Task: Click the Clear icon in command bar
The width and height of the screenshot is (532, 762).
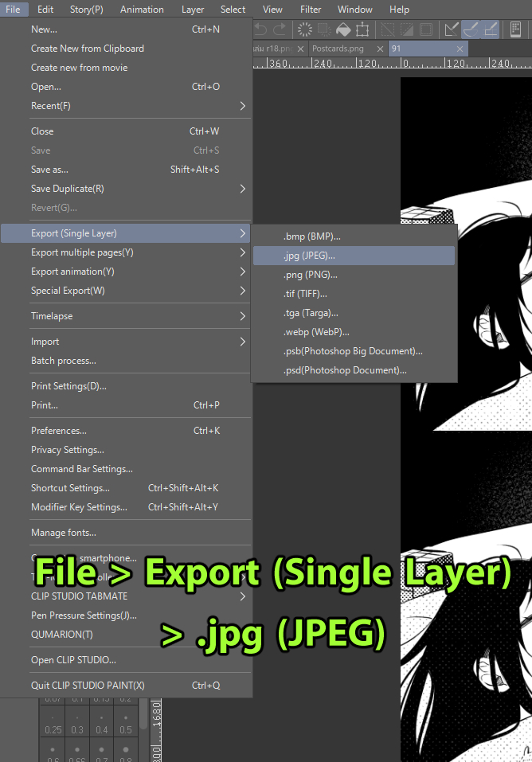Action: coord(304,30)
